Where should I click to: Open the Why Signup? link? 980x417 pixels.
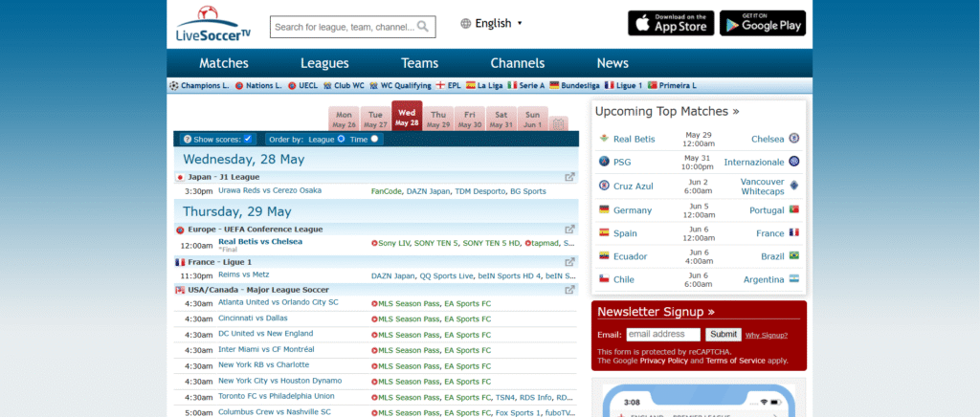click(x=767, y=335)
